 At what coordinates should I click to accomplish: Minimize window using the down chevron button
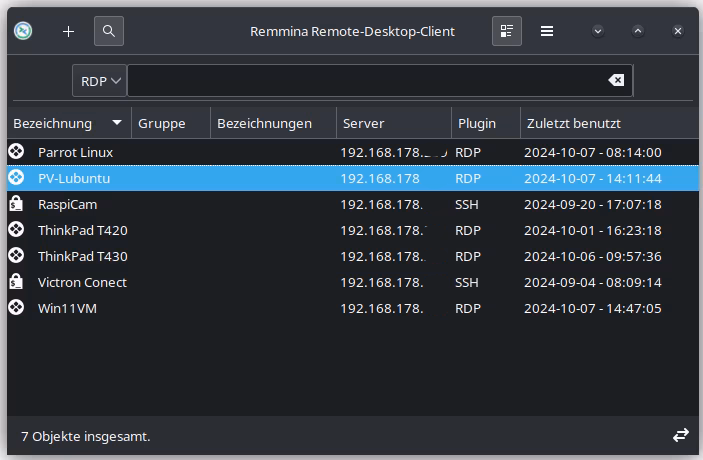[x=598, y=31]
